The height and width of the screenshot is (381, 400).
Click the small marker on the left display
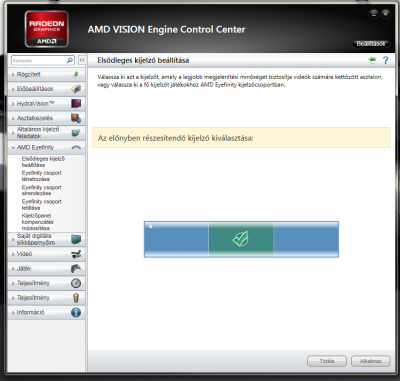(151, 226)
